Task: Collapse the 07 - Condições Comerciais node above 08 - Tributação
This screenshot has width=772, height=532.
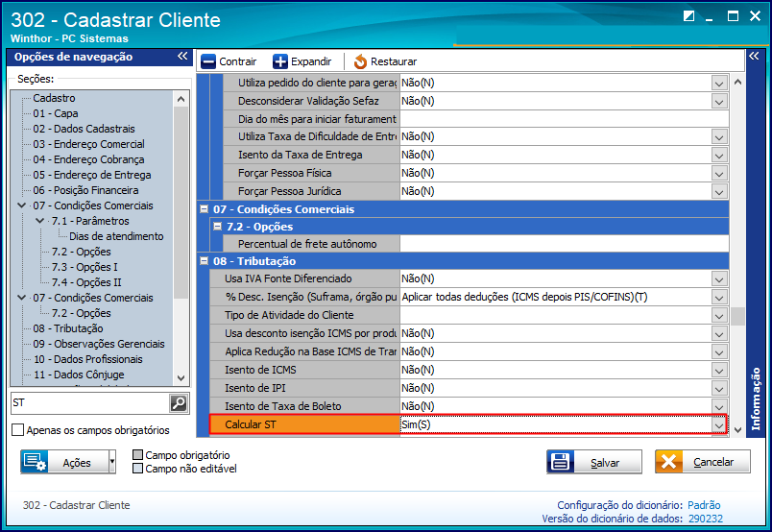Action: 22,298
